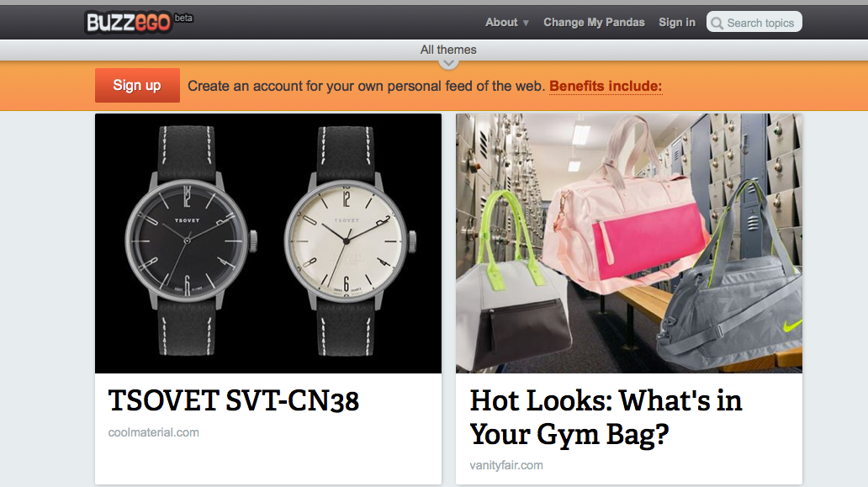Open the TSOVET watches image
The height and width of the screenshot is (487, 868).
(268, 244)
